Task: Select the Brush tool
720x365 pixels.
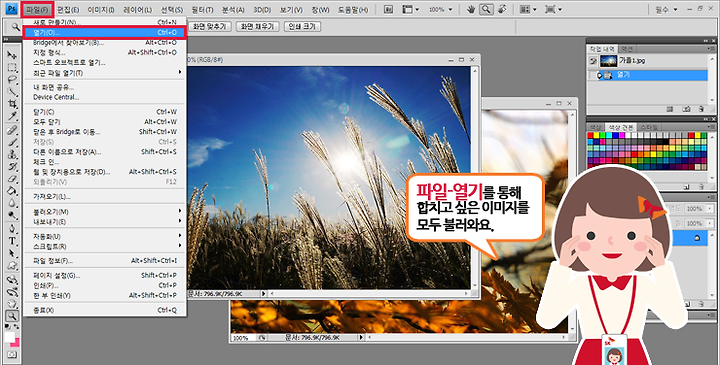Action: pyautogui.click(x=12, y=142)
